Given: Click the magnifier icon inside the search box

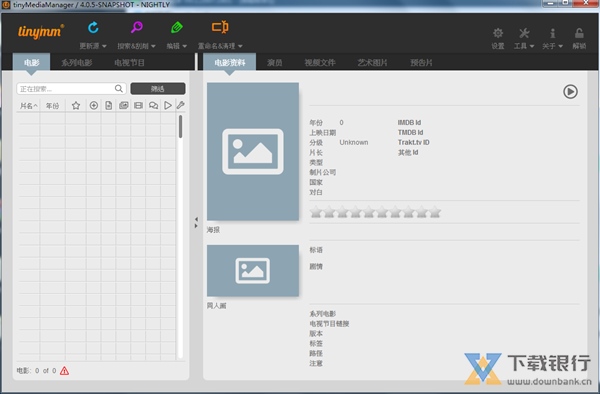Looking at the screenshot, I should 119,89.
